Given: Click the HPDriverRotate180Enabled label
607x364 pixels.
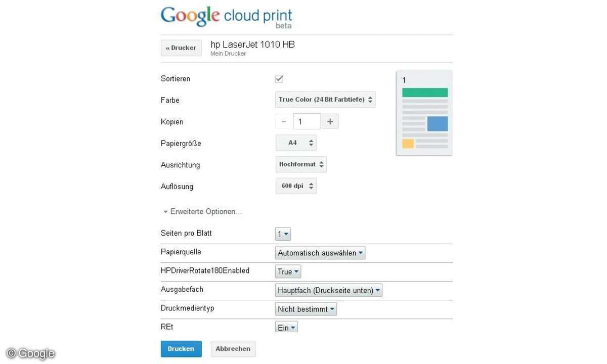Looking at the screenshot, I should (205, 270).
